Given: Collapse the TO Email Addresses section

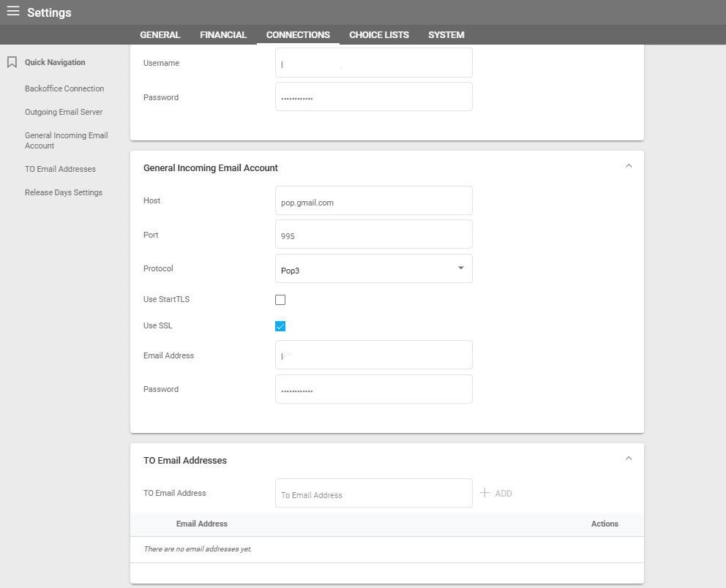Looking at the screenshot, I should (x=628, y=459).
